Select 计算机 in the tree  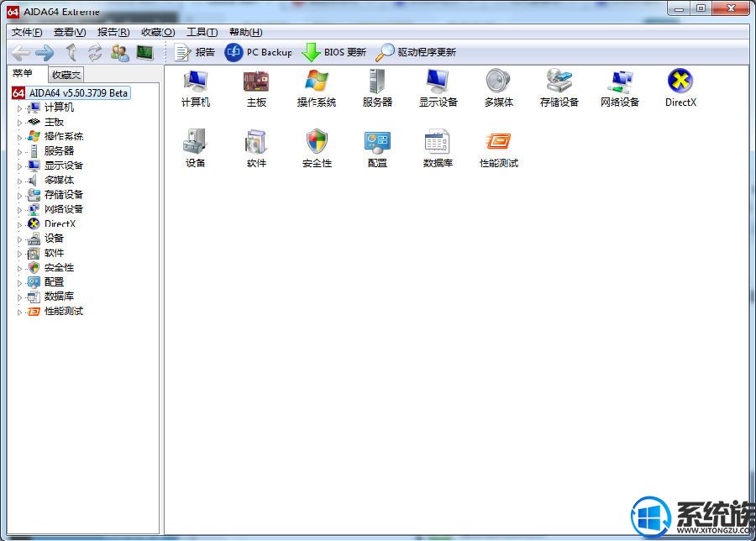(x=60, y=108)
